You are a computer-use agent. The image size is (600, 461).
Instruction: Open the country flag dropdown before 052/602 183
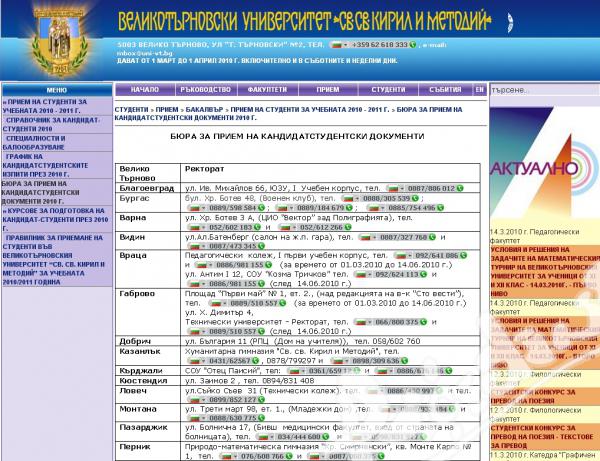click(x=197, y=227)
